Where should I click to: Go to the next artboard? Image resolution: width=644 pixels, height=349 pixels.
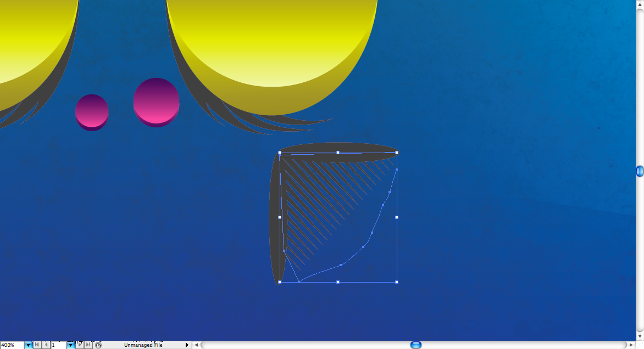[79, 345]
